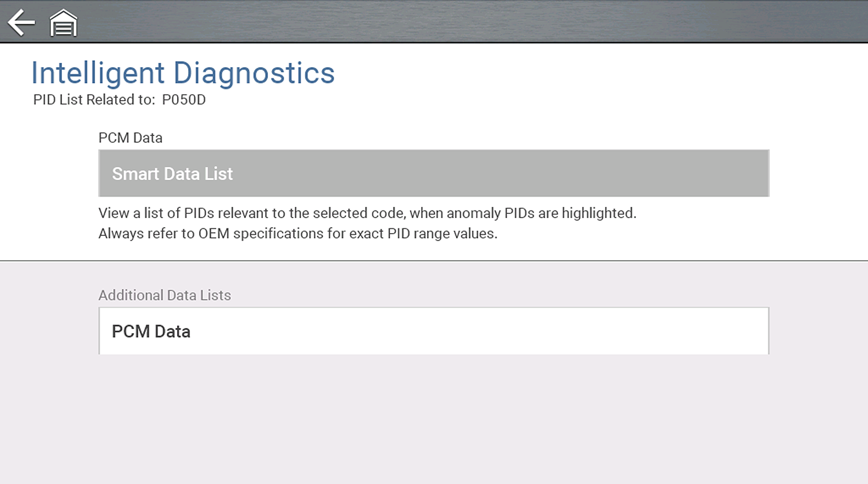Select PCM Data under Additional Data Lists
The image size is (868, 484).
433,331
